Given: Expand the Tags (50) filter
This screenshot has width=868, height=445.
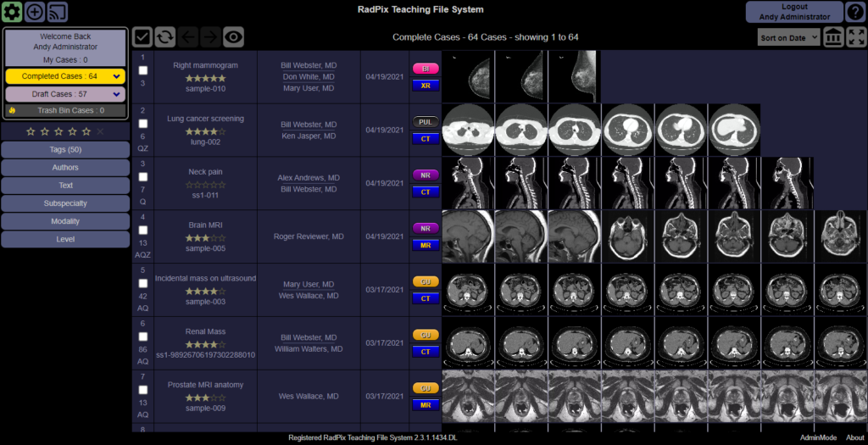Looking at the screenshot, I should (65, 149).
